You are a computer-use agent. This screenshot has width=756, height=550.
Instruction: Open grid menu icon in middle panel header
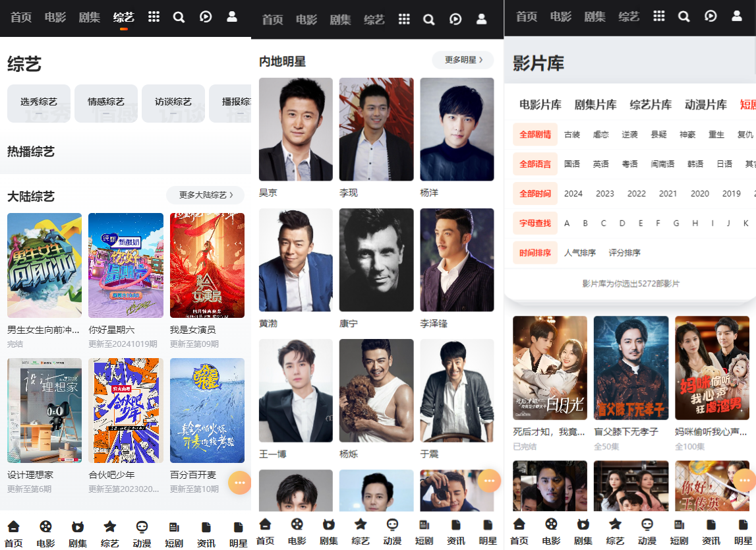[x=404, y=19]
